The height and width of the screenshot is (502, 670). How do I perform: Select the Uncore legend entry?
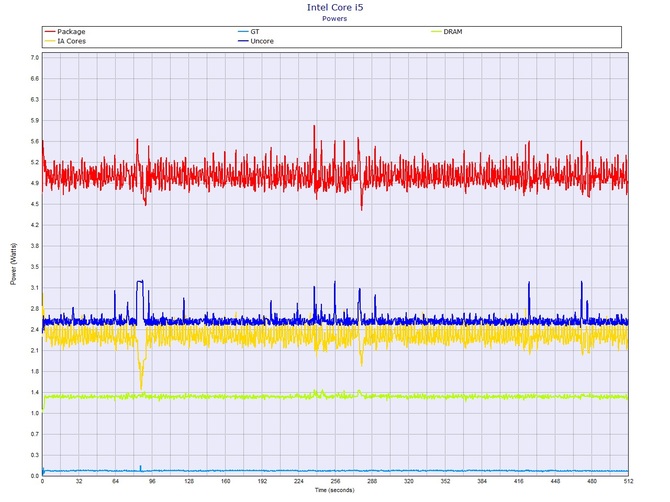(x=256, y=41)
